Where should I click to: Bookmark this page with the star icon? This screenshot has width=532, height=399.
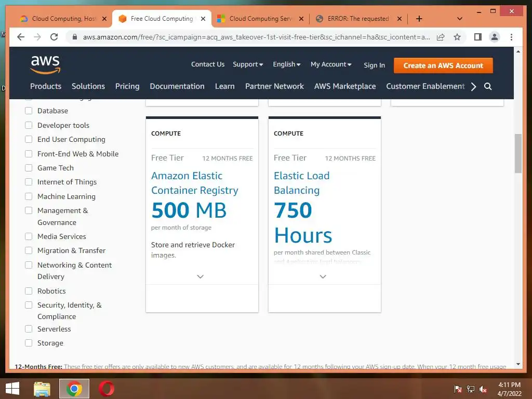pos(457,37)
